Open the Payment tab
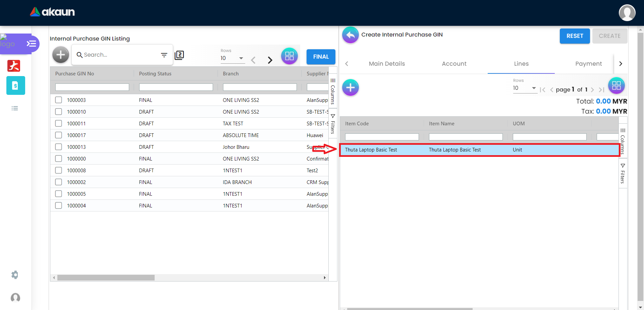Screen dimensions: 644x310 pos(588,64)
